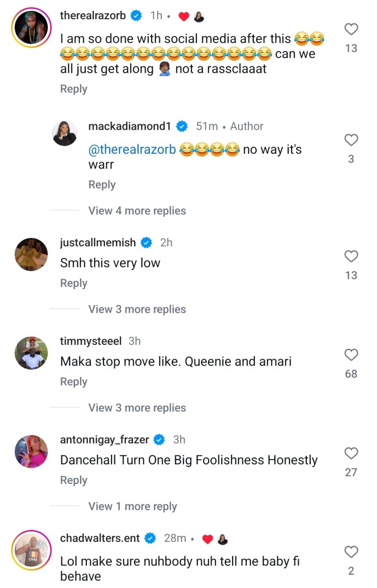Like mackadiamond1's reply with the heart icon
The height and width of the screenshot is (588, 377).
(x=350, y=140)
